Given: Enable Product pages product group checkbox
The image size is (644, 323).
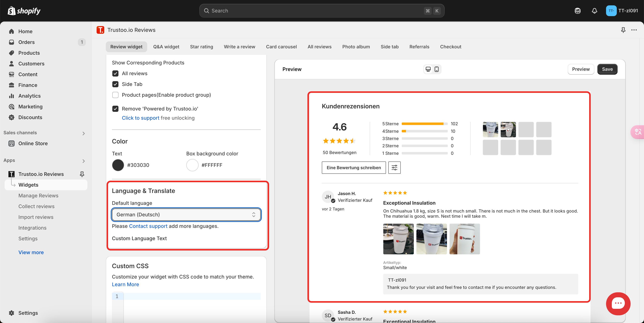Looking at the screenshot, I should click(x=115, y=95).
